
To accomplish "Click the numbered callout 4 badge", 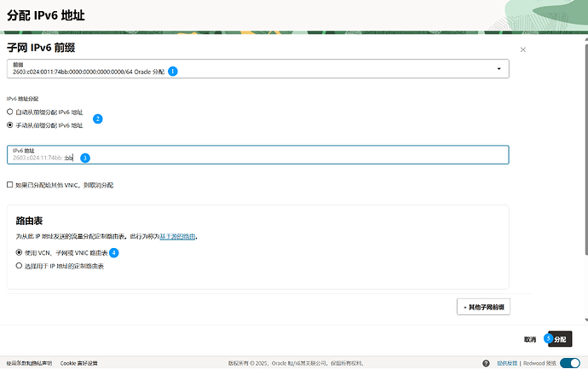I will tap(114, 253).
